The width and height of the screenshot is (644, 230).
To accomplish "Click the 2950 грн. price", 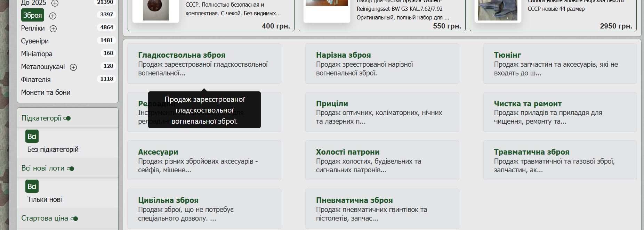I will click(616, 26).
